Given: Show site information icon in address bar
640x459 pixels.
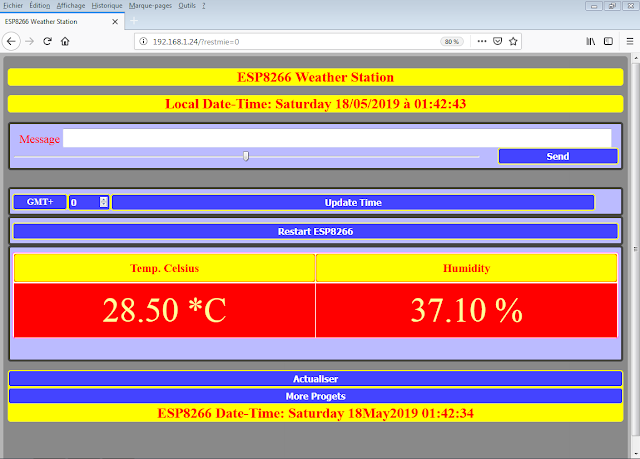Looking at the screenshot, I should pyautogui.click(x=143, y=41).
